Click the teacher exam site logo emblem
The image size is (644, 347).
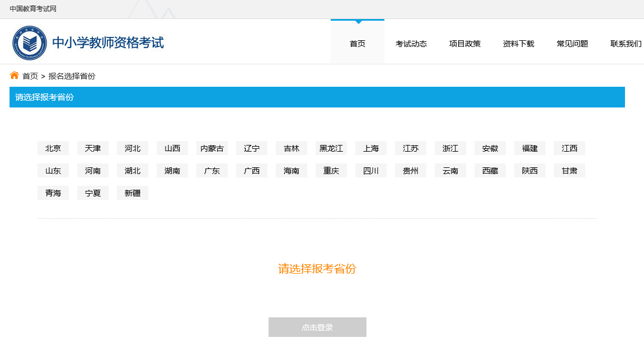[x=30, y=43]
